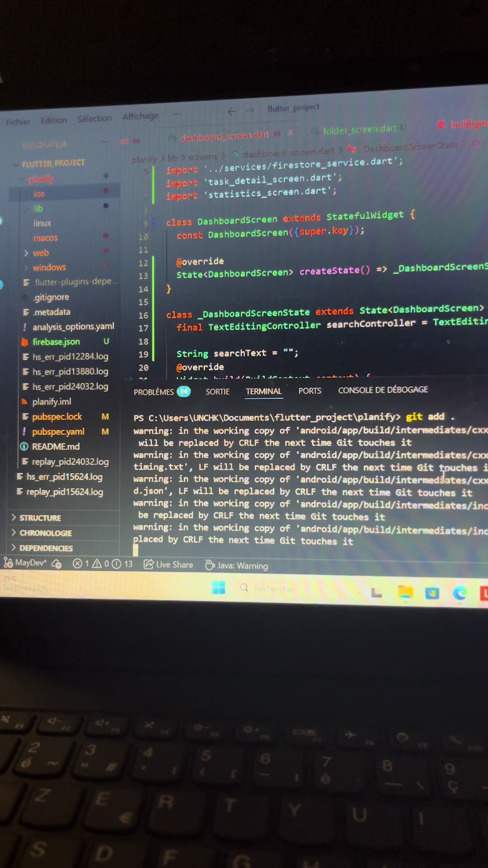Select the TERMINAL panel tab
The height and width of the screenshot is (868, 488).
coord(264,391)
